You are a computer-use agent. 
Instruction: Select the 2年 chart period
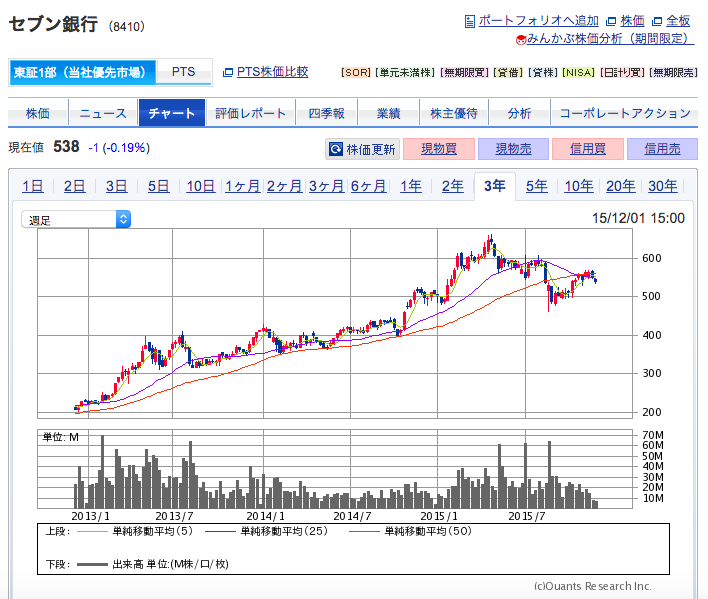coord(452,186)
